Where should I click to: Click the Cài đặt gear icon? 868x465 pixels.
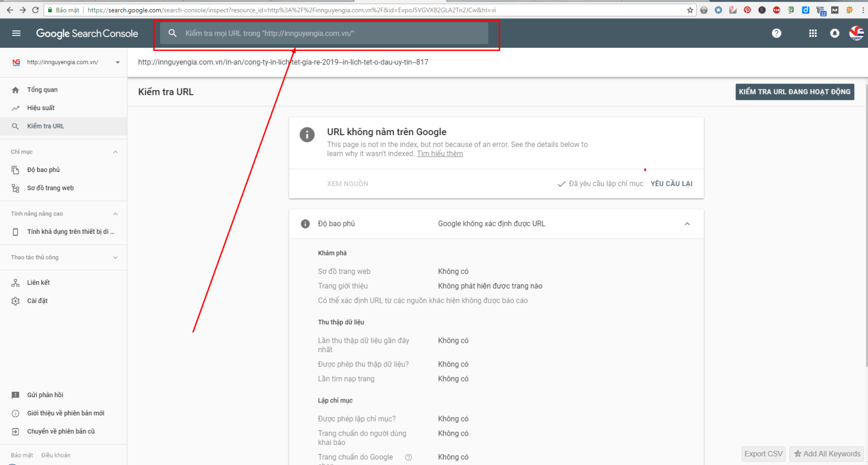[15, 301]
